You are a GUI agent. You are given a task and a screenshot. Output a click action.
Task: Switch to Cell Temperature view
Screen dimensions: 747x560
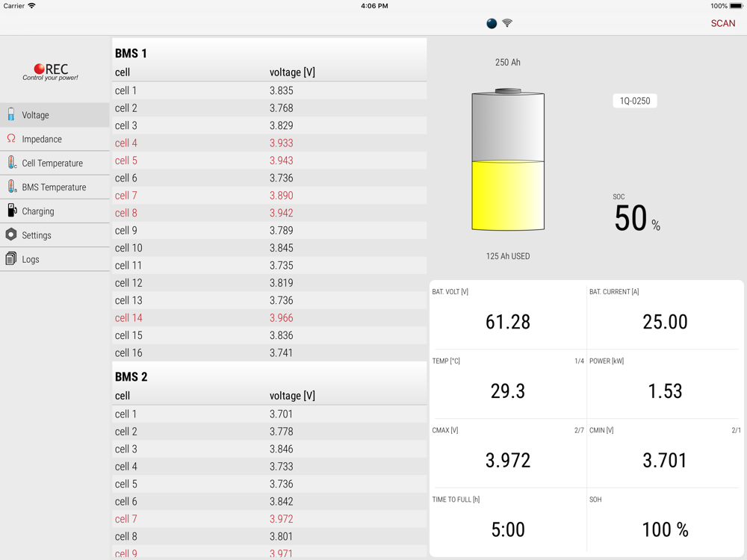pyautogui.click(x=55, y=163)
